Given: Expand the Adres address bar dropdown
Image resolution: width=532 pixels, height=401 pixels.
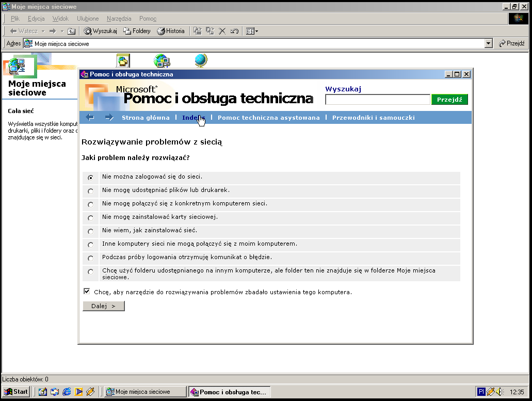Looking at the screenshot, I should [489, 43].
